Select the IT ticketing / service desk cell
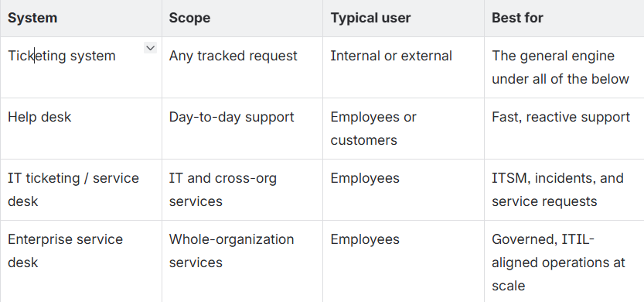 81,190
